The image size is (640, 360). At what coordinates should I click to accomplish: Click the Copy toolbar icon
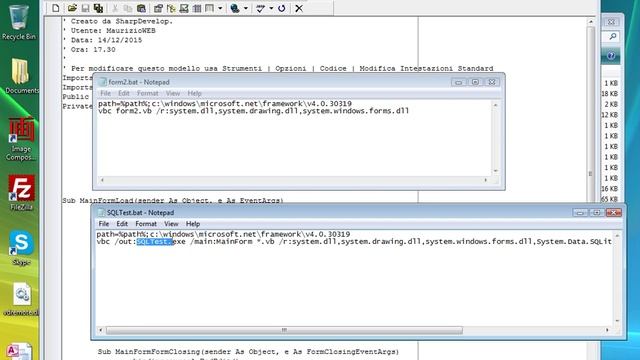tap(128, 8)
